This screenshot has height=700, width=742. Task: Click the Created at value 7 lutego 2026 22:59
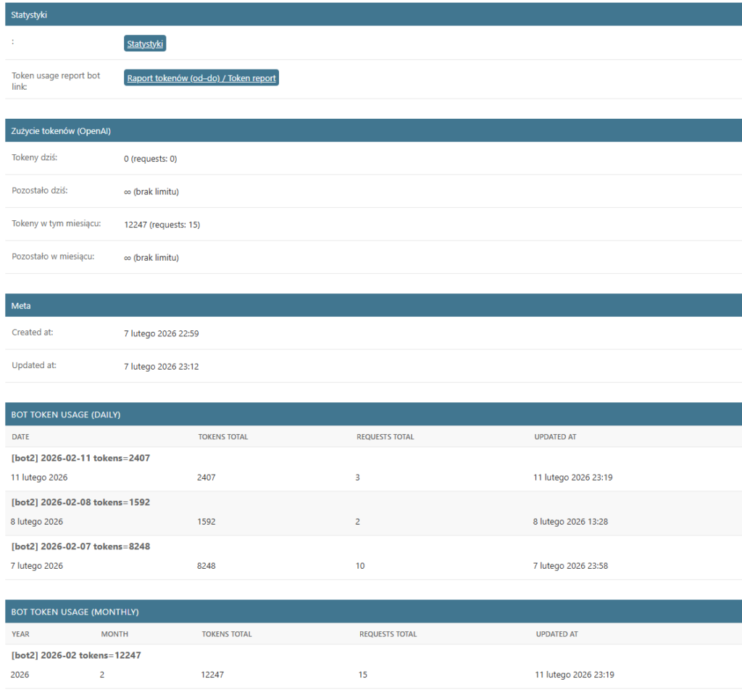(x=161, y=333)
